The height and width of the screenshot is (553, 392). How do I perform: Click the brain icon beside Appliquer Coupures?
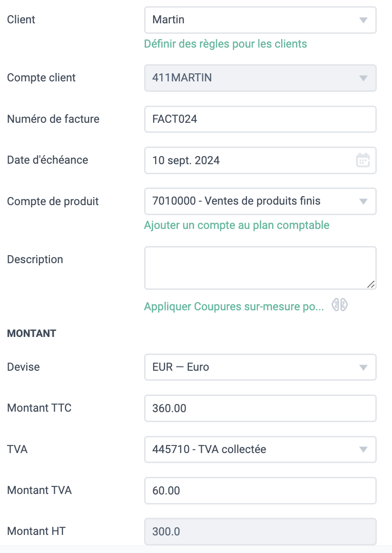pos(340,305)
